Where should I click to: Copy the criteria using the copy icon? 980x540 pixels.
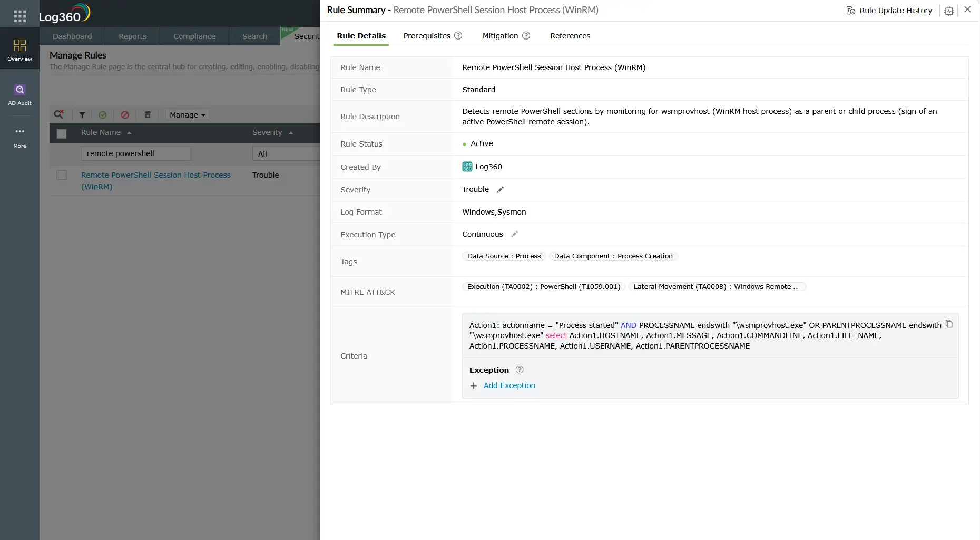tap(949, 324)
